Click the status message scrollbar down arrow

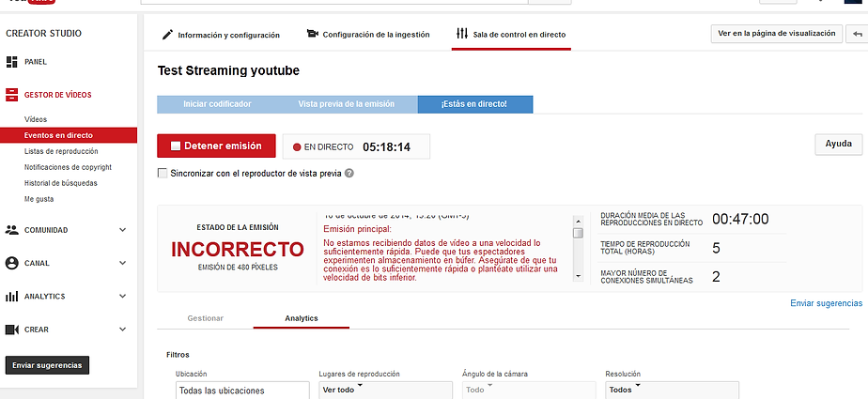tap(578, 275)
